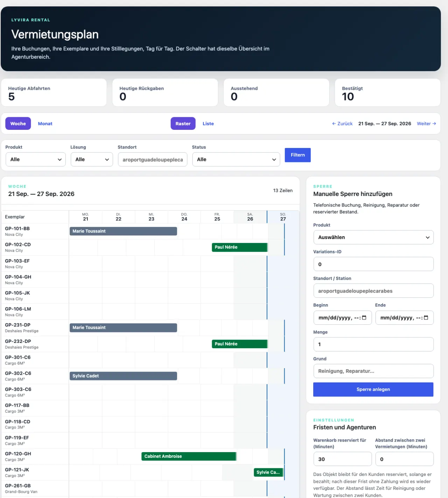Viewport: 448px width, 498px height.
Task: Open Sylvie Ca... booking on GP-121-JK
Action: 268,472
